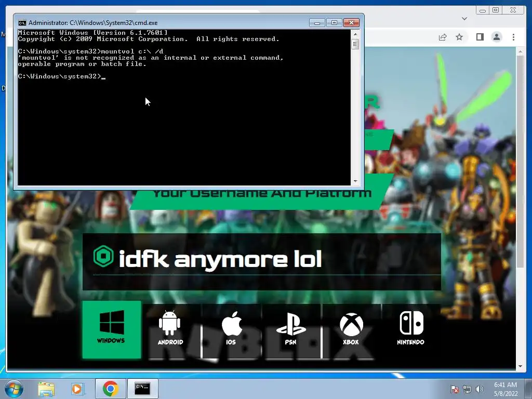
Task: Open Chrome profile avatar menu
Action: click(497, 37)
